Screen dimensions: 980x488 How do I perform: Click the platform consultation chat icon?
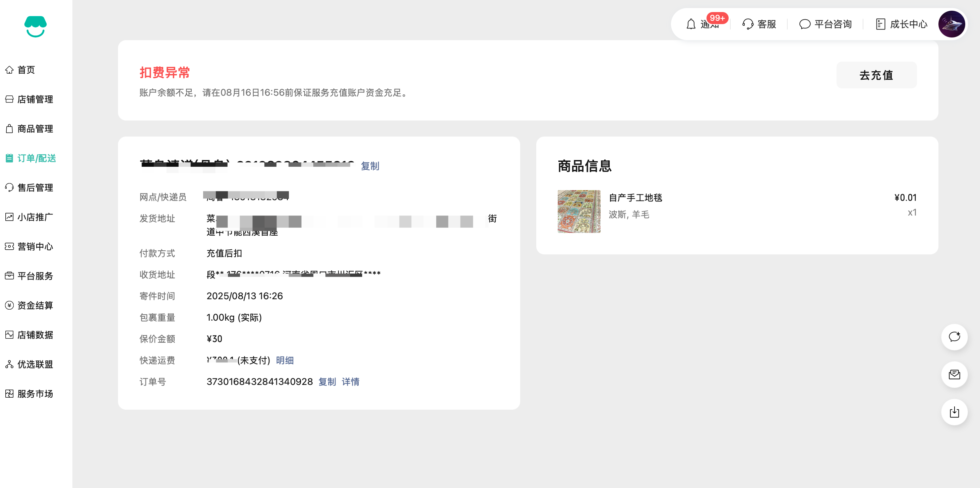(x=804, y=24)
